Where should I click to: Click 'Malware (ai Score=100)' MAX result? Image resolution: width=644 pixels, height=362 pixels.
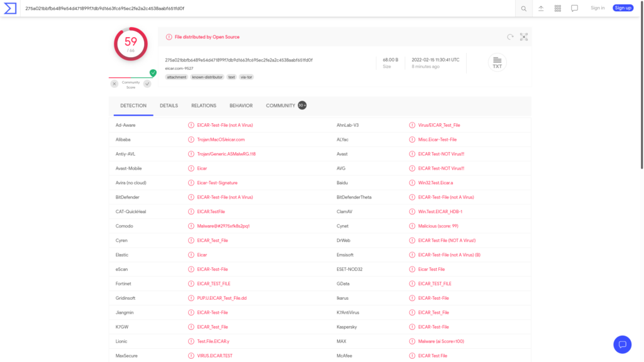coord(441,341)
